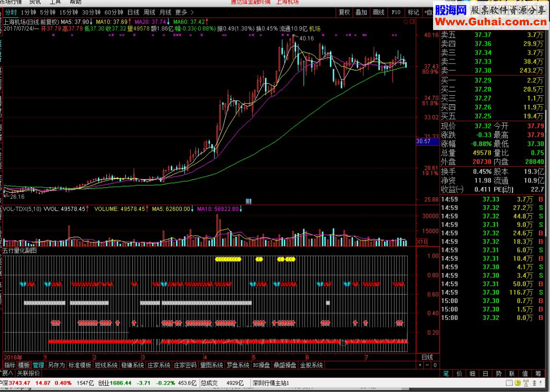Select the 值 tab in quote panel
The width and height of the screenshot is (550, 392).
pyautogui.click(x=525, y=374)
